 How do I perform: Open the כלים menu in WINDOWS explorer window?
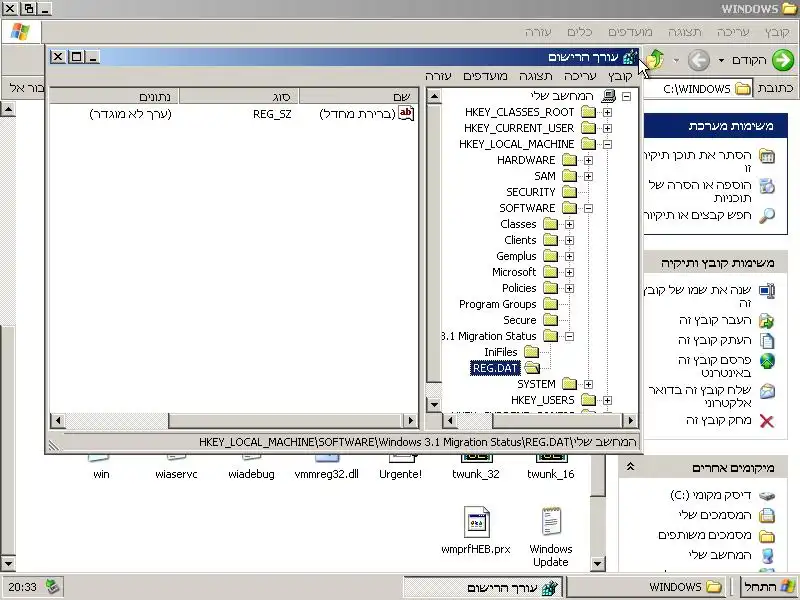click(580, 32)
